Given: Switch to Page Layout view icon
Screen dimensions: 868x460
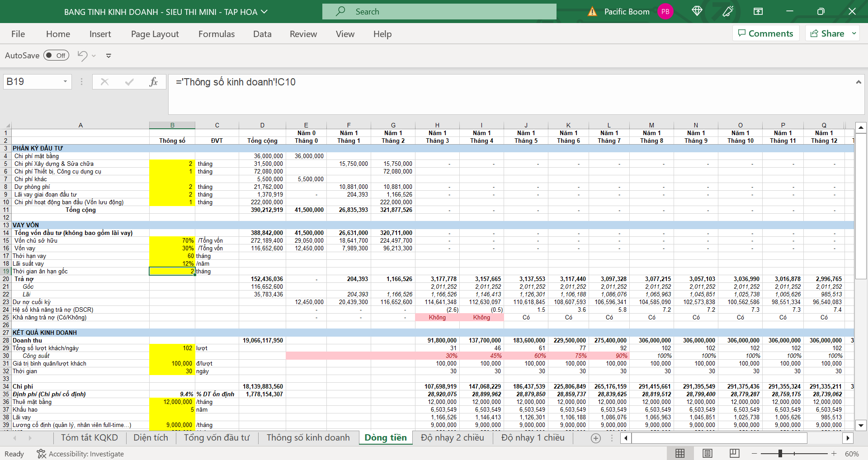Looking at the screenshot, I should pyautogui.click(x=708, y=453).
